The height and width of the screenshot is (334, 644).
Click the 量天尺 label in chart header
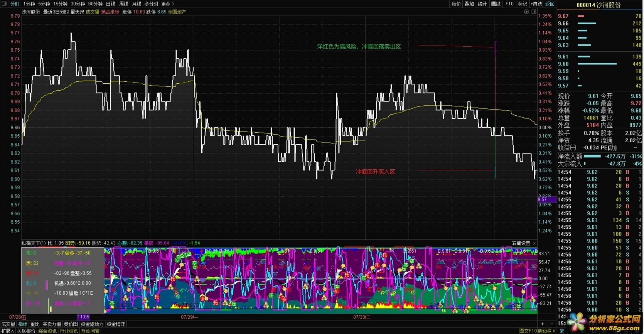pyautogui.click(x=77, y=12)
